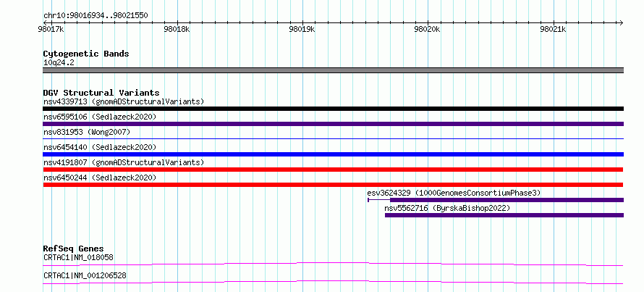
Task: Click the purple nsv5562716 variant bar
Action: pyautogui.click(x=504, y=215)
